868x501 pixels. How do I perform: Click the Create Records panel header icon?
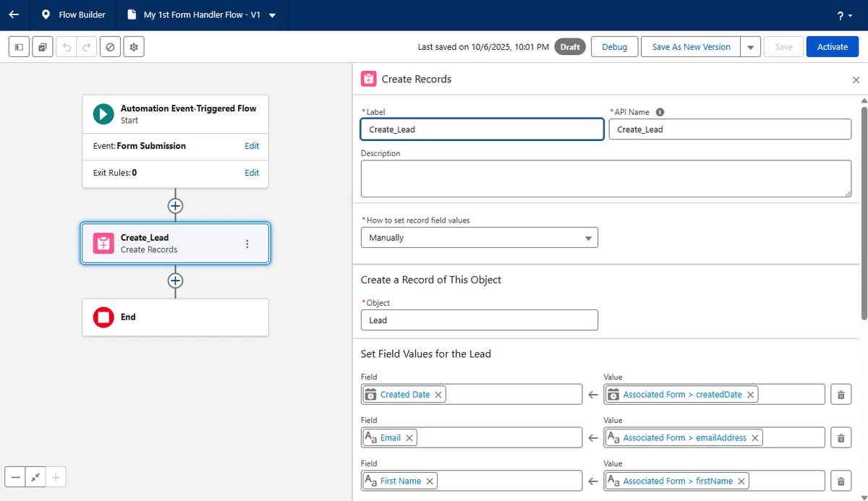point(369,80)
